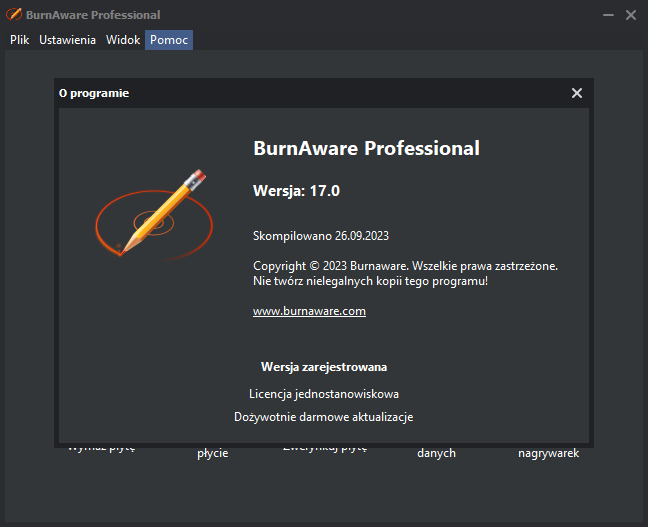The height and width of the screenshot is (527, 648).
Task: Open the www.burnaware.com link
Action: tap(309, 311)
